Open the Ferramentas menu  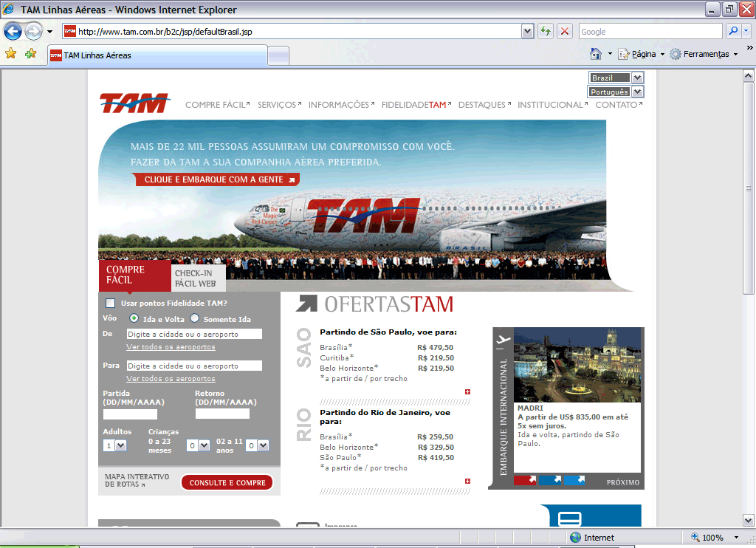[704, 54]
